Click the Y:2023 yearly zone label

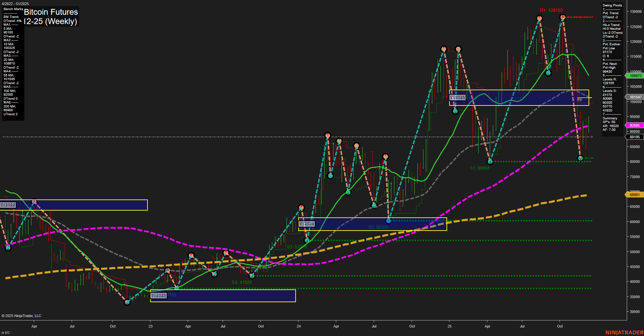158,295
